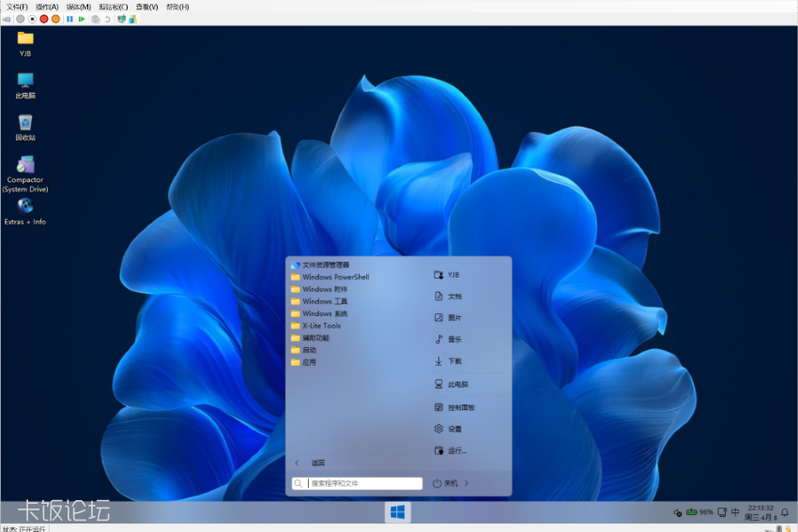798x532 pixels.
Task: Open Compactor (System Drive) desktop icon
Action: [25, 166]
